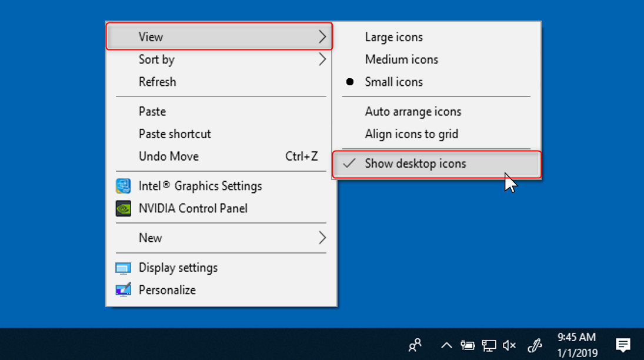Image resolution: width=644 pixels, height=360 pixels.
Task: Uncheck Show desktop icons
Action: (x=436, y=164)
